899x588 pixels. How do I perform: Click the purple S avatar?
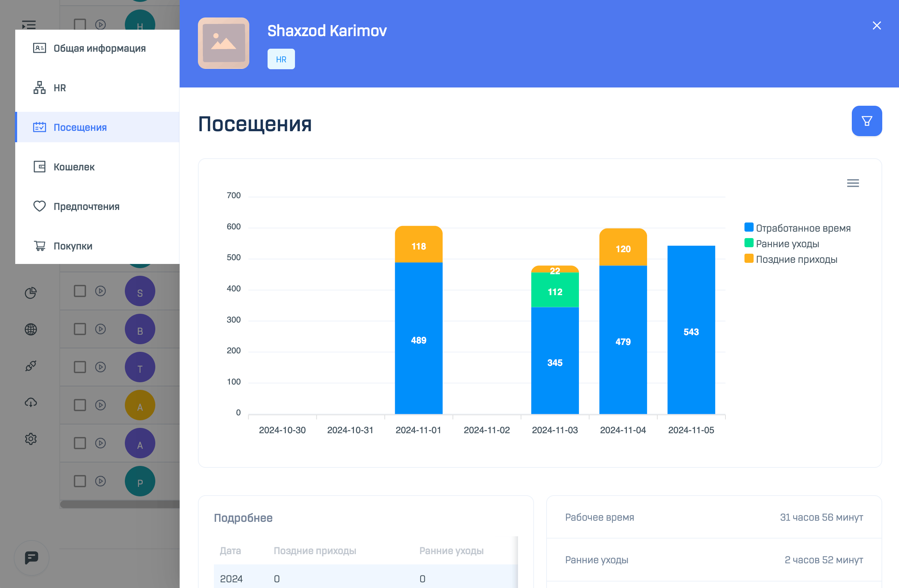tap(140, 291)
